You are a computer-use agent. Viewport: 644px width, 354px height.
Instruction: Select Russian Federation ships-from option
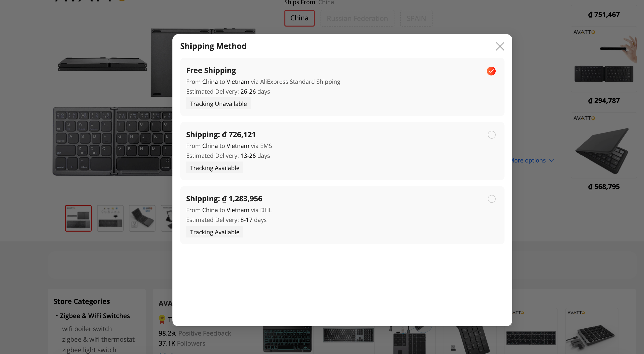(x=357, y=18)
